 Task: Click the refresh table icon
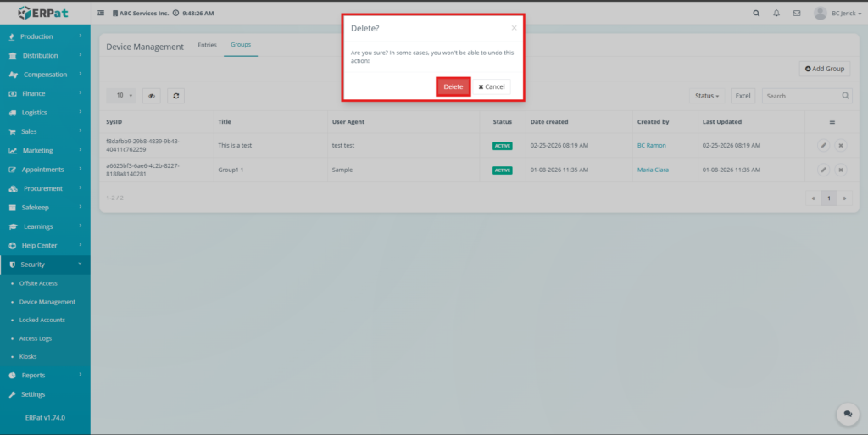[175, 96]
